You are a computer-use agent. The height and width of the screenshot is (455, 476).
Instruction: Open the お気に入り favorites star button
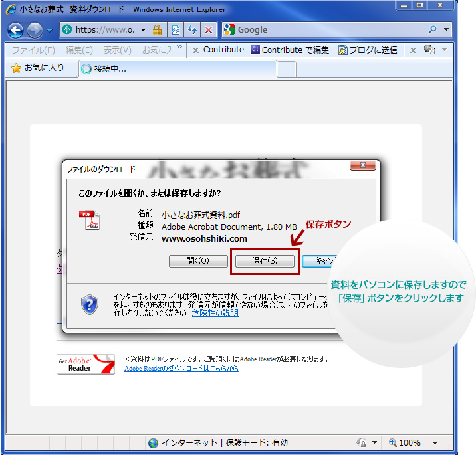tap(37, 68)
